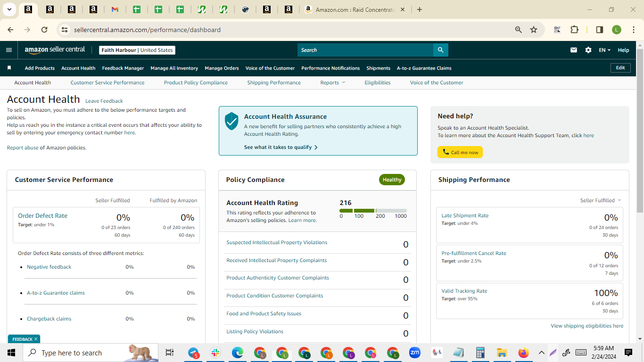Image resolution: width=644 pixels, height=362 pixels.
Task: Open the Seller Central hamburger menu
Action: [x=9, y=50]
